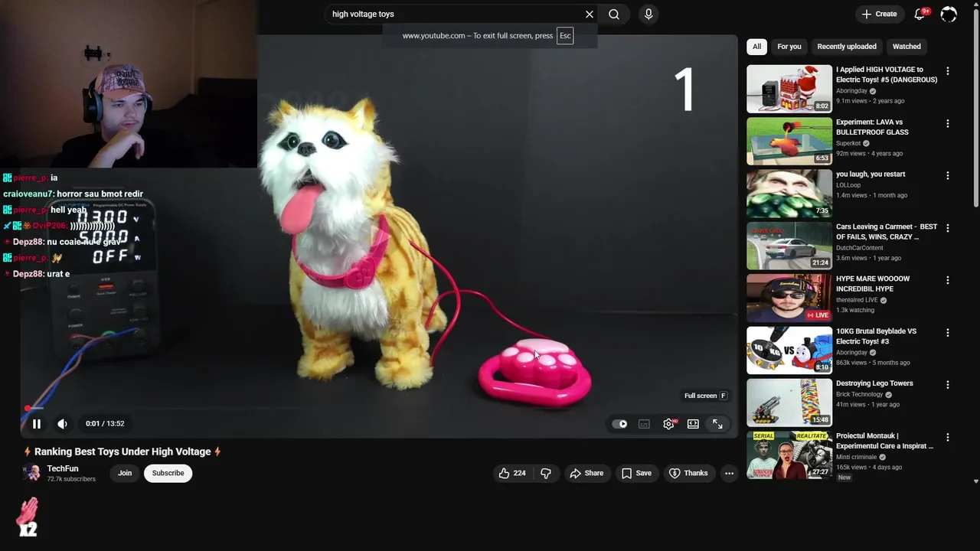
Task: Open Brick Technology channel name
Action: pyautogui.click(x=859, y=394)
